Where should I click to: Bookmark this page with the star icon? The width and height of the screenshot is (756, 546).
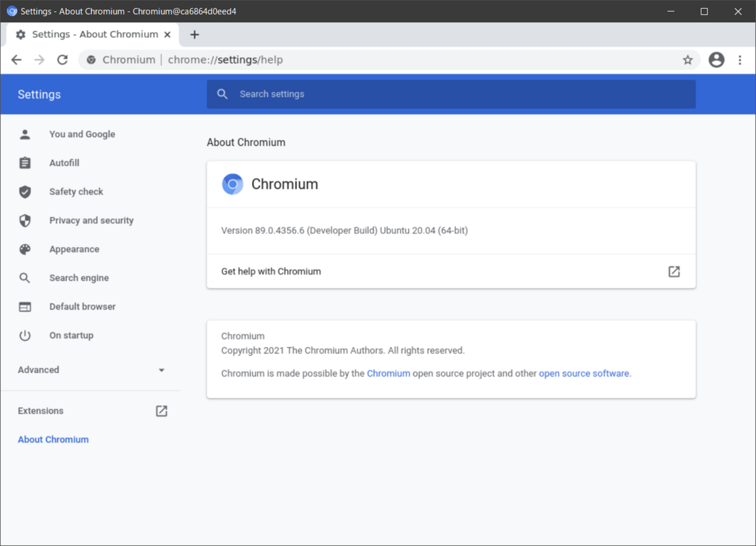coord(687,60)
